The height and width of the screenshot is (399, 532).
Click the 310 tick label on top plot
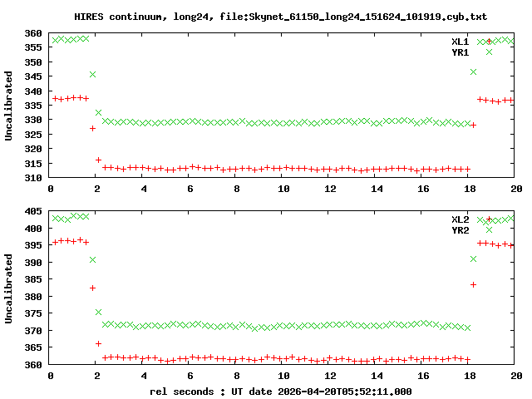click(x=34, y=178)
